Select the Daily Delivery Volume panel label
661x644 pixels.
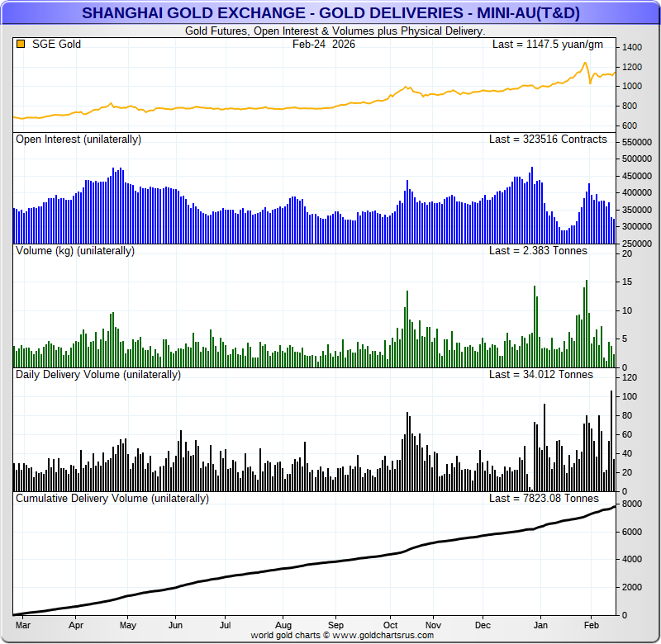pyautogui.click(x=98, y=374)
